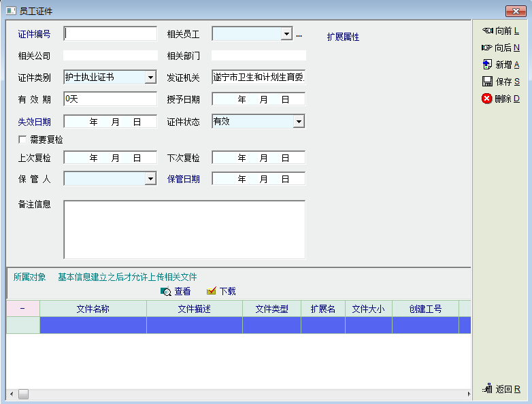
Task: Click the 向前 (previous) hand icon
Action: click(x=487, y=31)
